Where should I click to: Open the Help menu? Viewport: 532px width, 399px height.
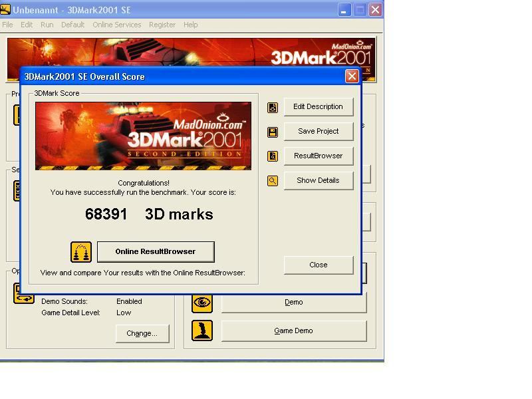(190, 25)
